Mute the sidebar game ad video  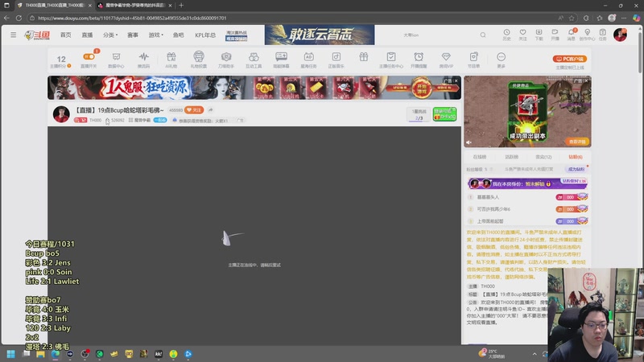click(469, 142)
